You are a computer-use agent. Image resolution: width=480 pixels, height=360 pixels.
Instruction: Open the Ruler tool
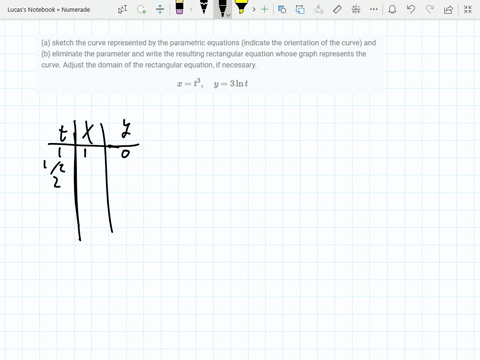click(x=337, y=9)
